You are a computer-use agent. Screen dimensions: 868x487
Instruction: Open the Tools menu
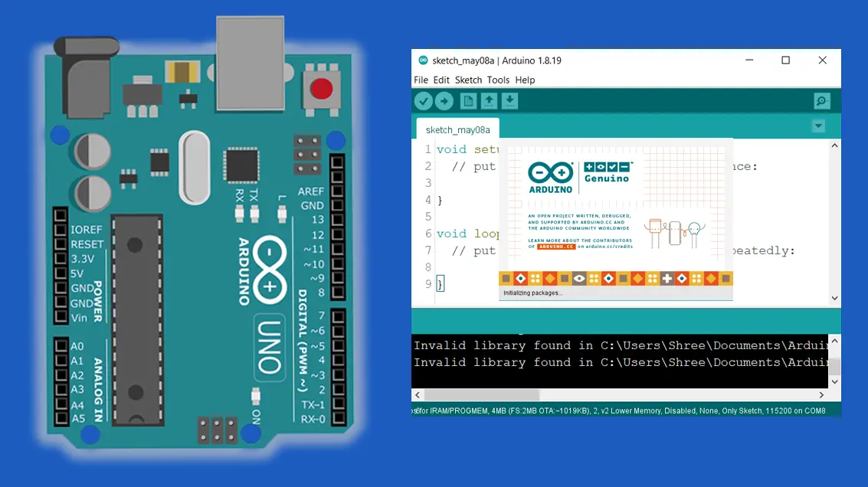(500, 80)
